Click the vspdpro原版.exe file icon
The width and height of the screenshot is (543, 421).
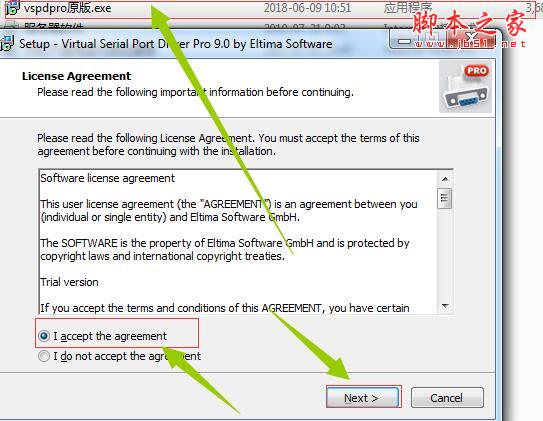[12, 8]
